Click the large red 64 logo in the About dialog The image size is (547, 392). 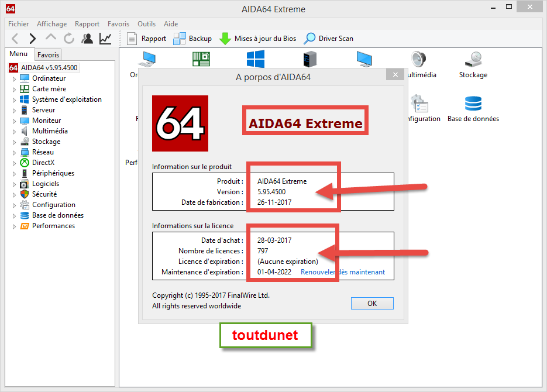pyautogui.click(x=180, y=123)
